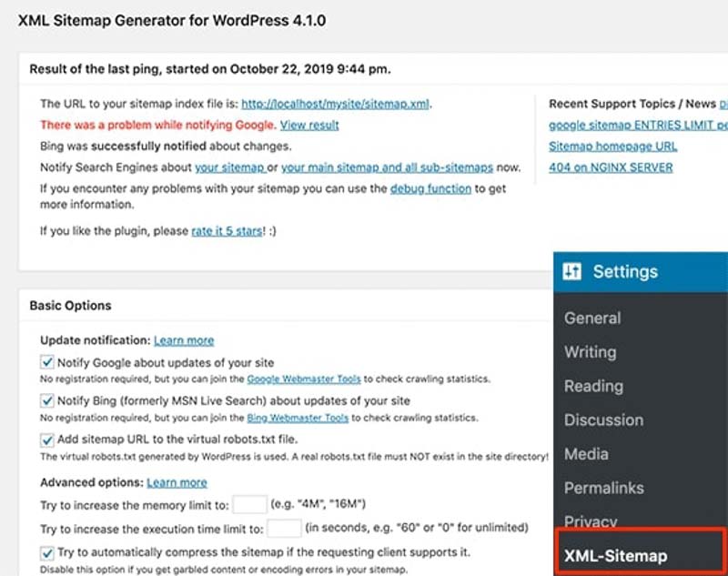Screen dimensions: 728x576
Task: Open the debug function link
Action: pos(430,188)
